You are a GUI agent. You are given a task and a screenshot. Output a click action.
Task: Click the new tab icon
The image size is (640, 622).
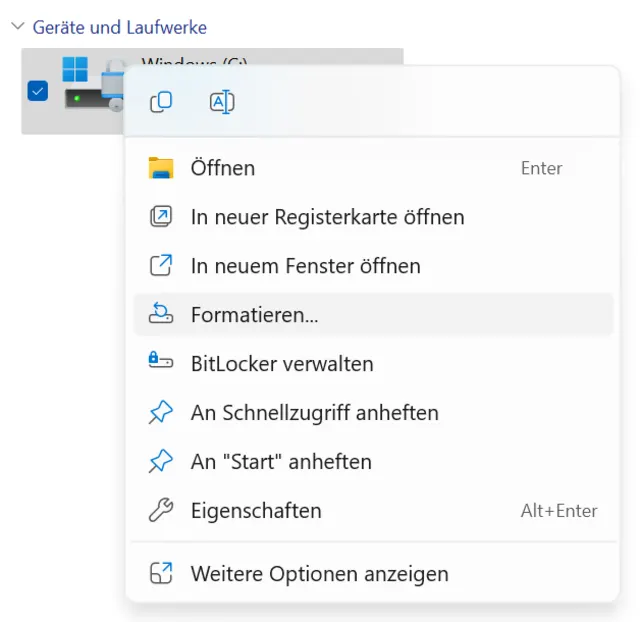tap(160, 217)
